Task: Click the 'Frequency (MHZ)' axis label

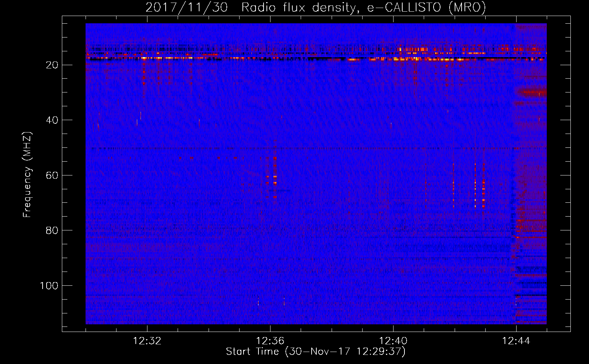Action: tap(27, 174)
